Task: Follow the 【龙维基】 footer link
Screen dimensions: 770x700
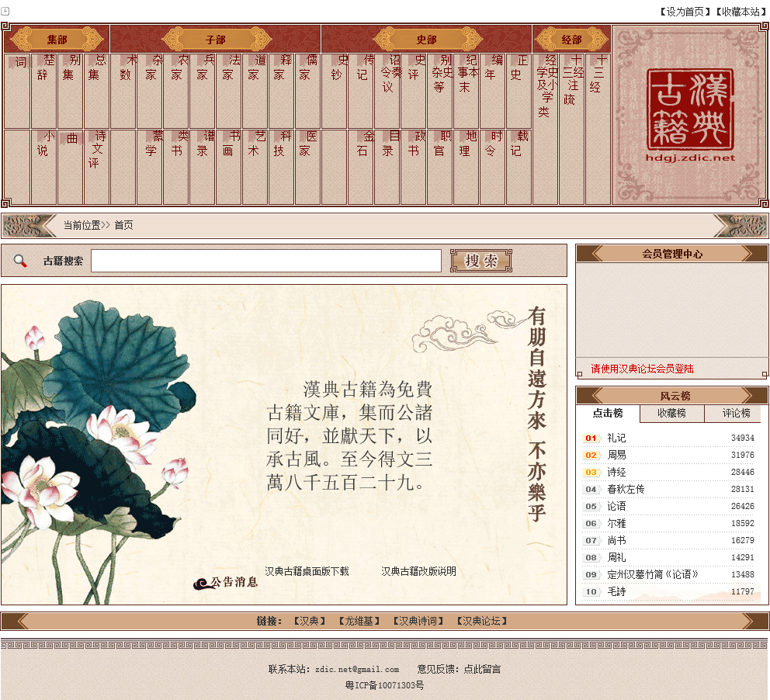Action: pyautogui.click(x=359, y=621)
